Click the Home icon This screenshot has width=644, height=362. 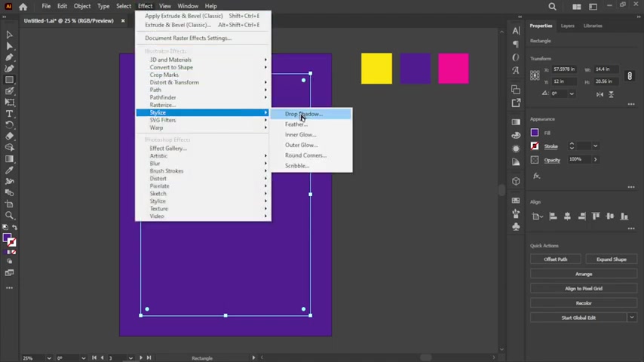pos(23,6)
